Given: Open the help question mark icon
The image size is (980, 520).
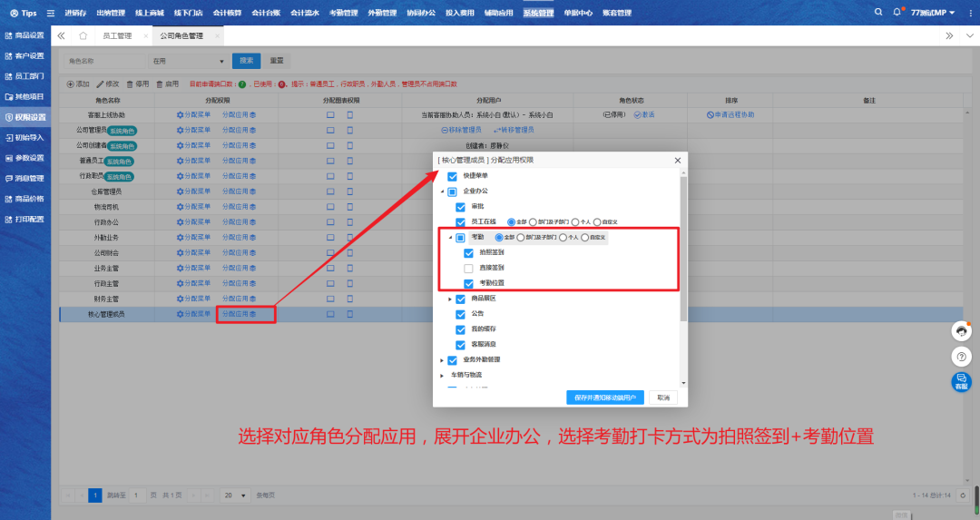Looking at the screenshot, I should pos(960,357).
